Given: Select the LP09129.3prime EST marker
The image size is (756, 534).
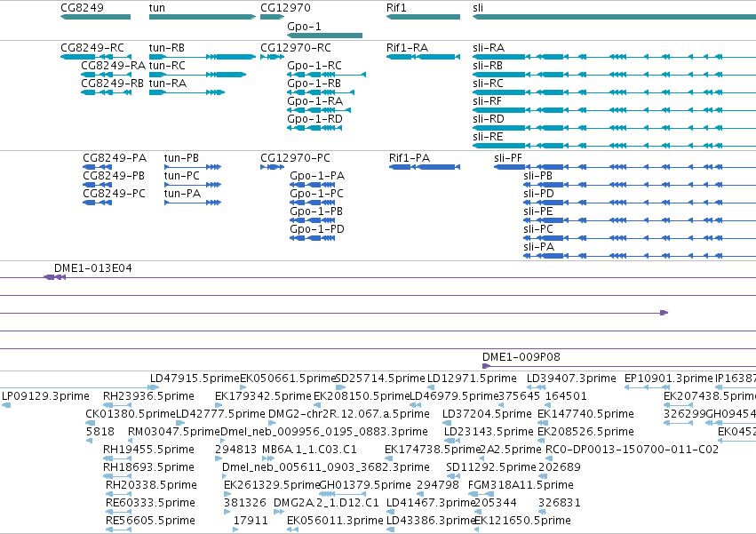Looking at the screenshot, I should click(6, 405).
